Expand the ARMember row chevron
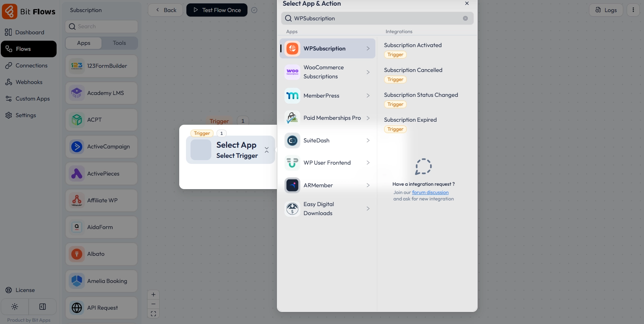The width and height of the screenshot is (644, 324). coord(368,185)
